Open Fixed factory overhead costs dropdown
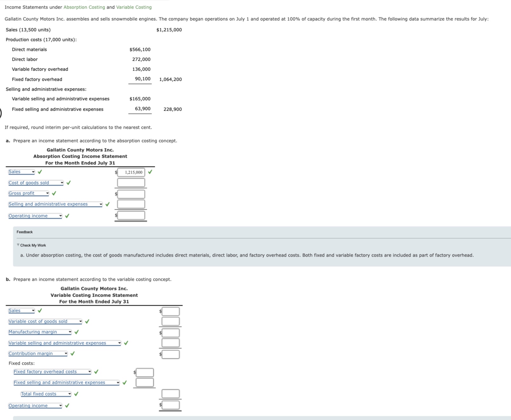This screenshot has width=511, height=420. [52, 372]
